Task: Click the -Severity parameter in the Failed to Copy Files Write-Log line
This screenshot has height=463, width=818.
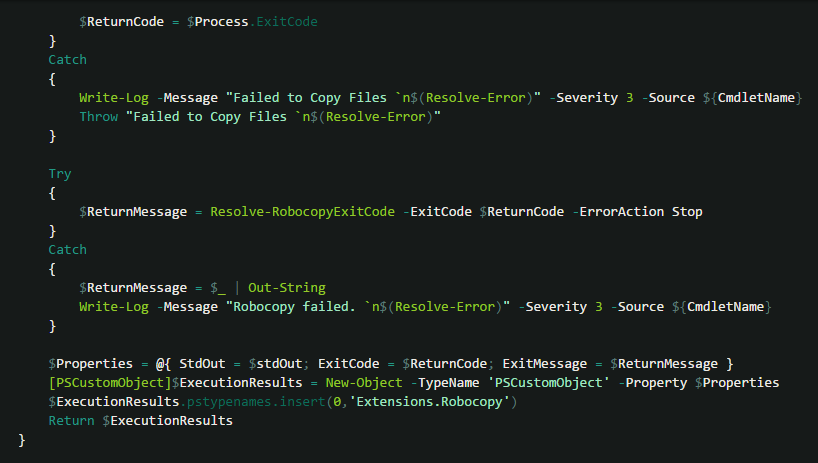Action: [x=584, y=98]
